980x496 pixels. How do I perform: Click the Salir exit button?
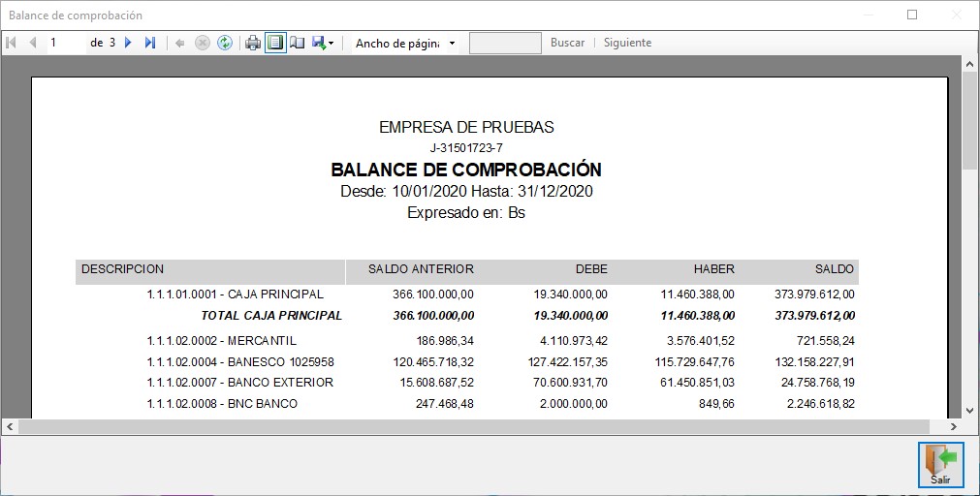coord(940,465)
